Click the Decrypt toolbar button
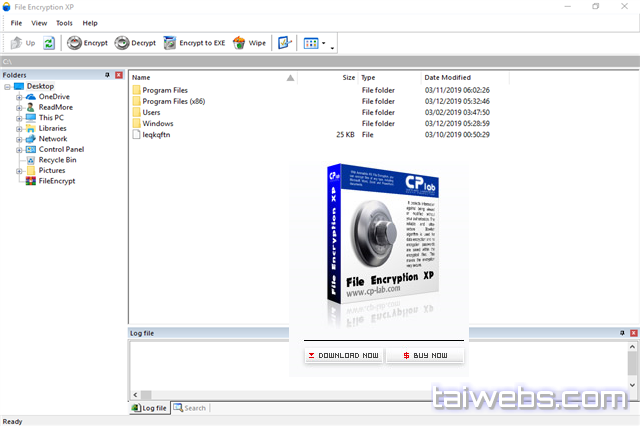640x426 pixels. pyautogui.click(x=136, y=43)
